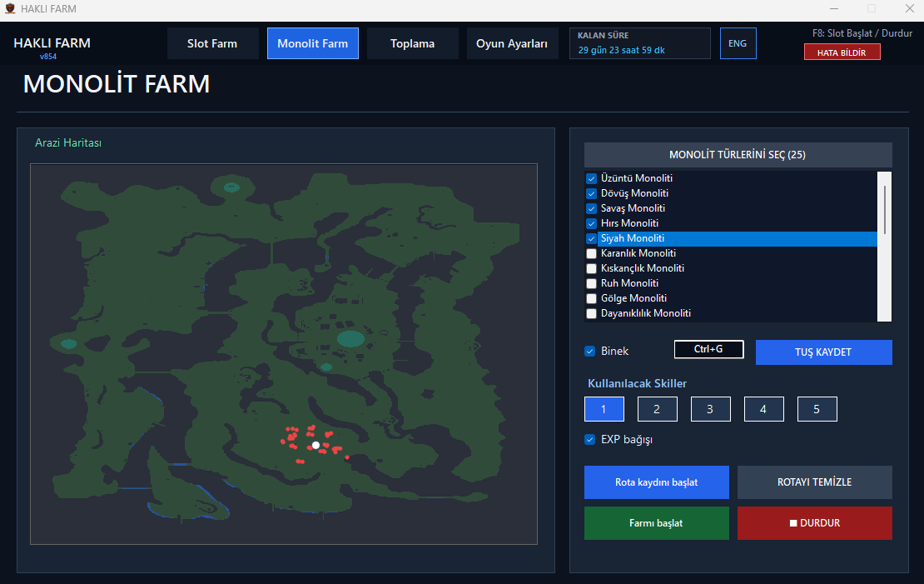
Task: Select skill slot 5
Action: [x=817, y=409]
